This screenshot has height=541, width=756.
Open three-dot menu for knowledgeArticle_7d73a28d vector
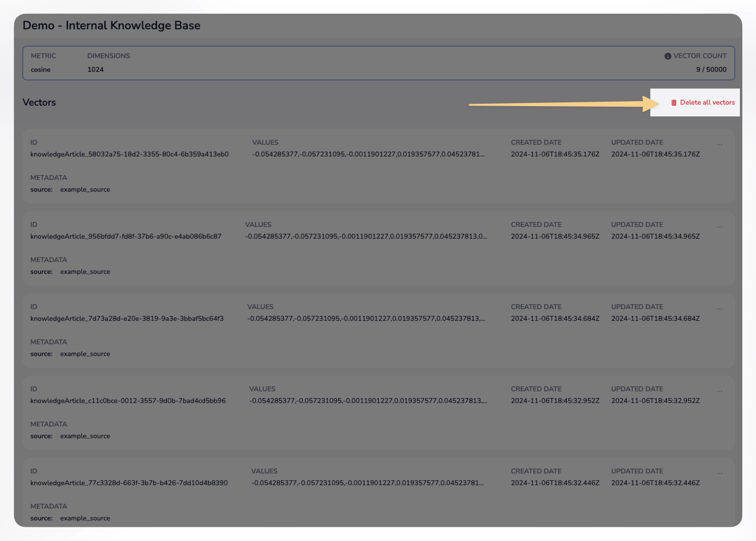tap(719, 309)
